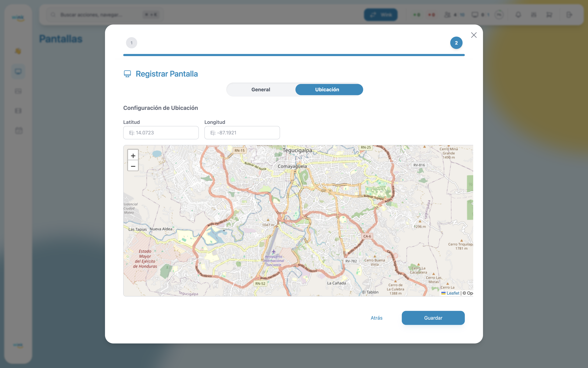Image resolution: width=588 pixels, height=368 pixels.
Task: Click the La Cañada map label
Action: pyautogui.click(x=336, y=283)
